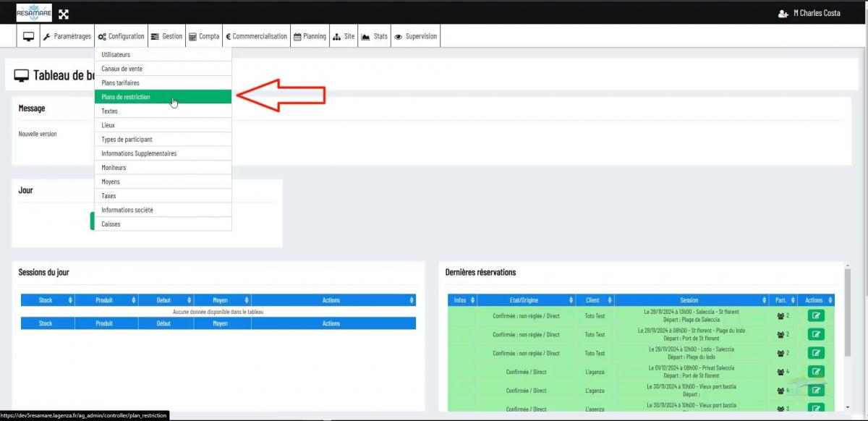This screenshot has width=868, height=421.
Task: Select Taxes menu entry
Action: [163, 195]
